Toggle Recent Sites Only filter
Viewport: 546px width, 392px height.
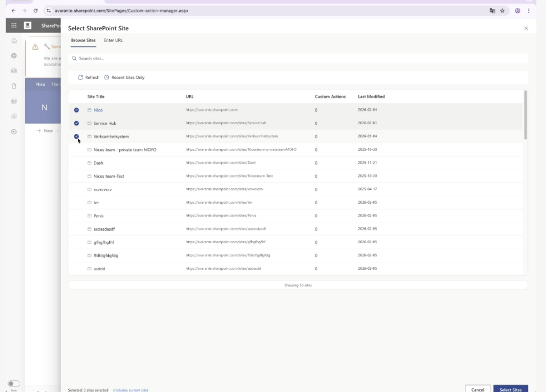click(124, 78)
